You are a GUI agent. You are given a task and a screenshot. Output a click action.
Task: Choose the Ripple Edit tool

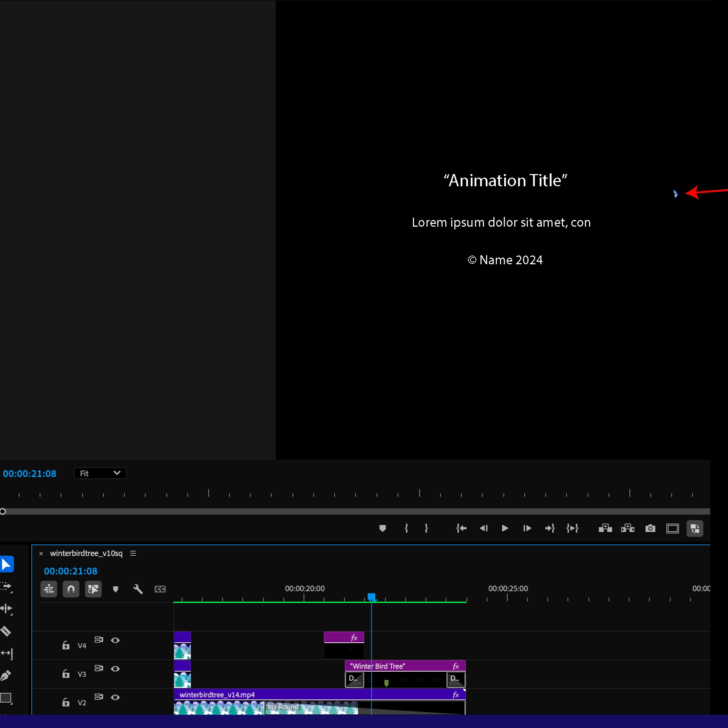6,609
